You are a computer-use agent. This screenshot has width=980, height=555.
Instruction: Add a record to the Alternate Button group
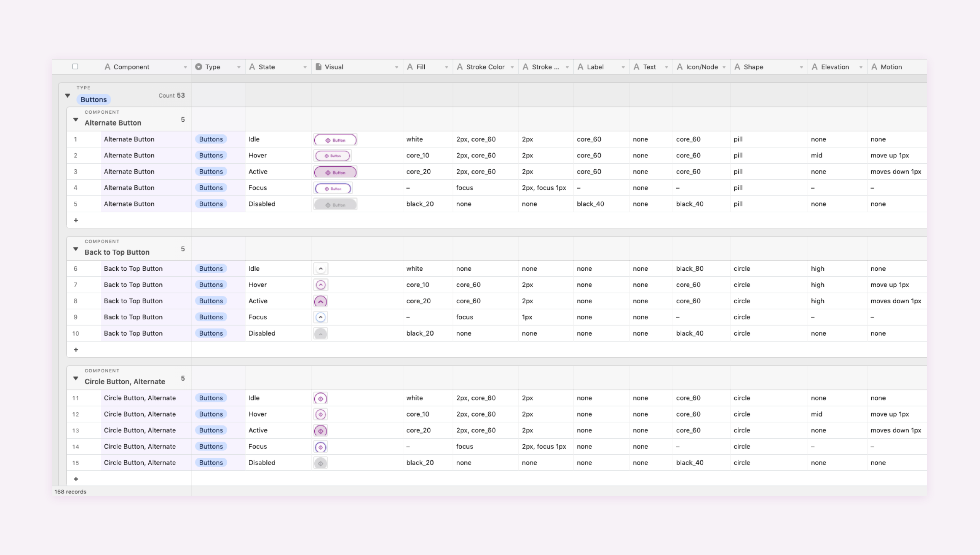[x=76, y=220]
